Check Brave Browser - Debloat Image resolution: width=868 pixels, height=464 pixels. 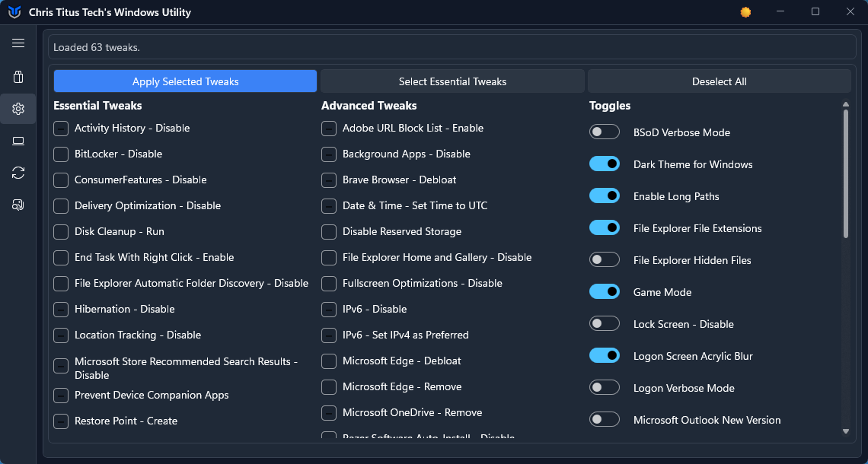click(329, 180)
